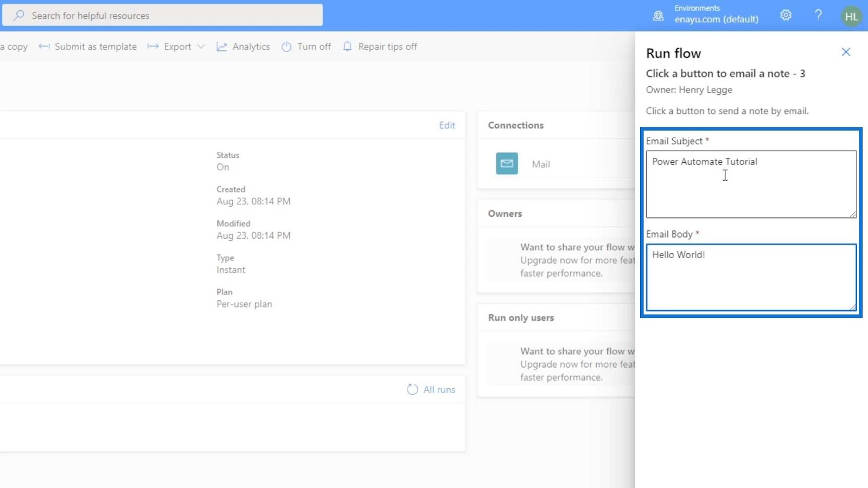Click the Connections heading

tap(515, 125)
